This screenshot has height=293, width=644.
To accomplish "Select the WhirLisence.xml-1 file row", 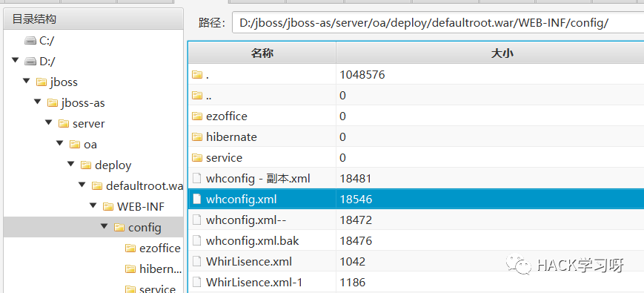I will pos(416,283).
